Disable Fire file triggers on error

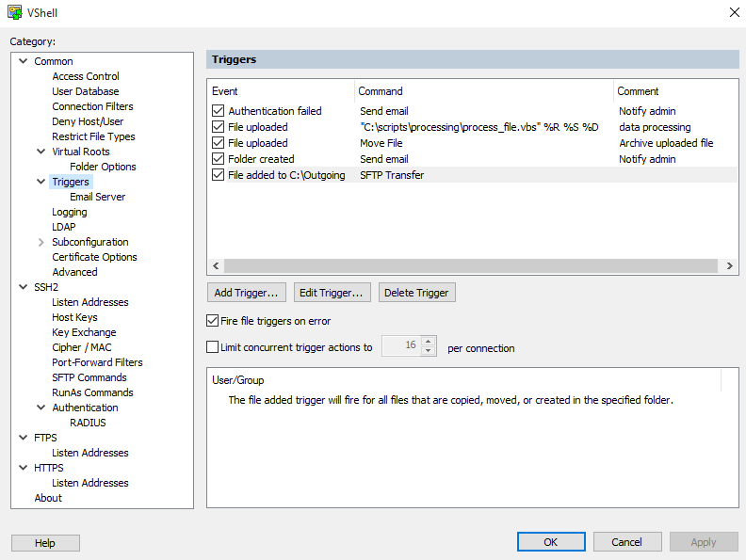pos(212,321)
